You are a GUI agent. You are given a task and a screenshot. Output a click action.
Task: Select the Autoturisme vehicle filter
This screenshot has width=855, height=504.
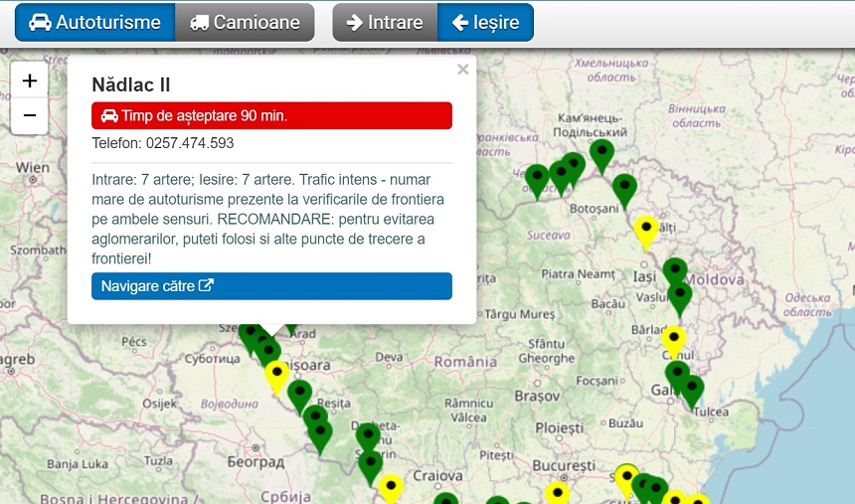click(94, 22)
